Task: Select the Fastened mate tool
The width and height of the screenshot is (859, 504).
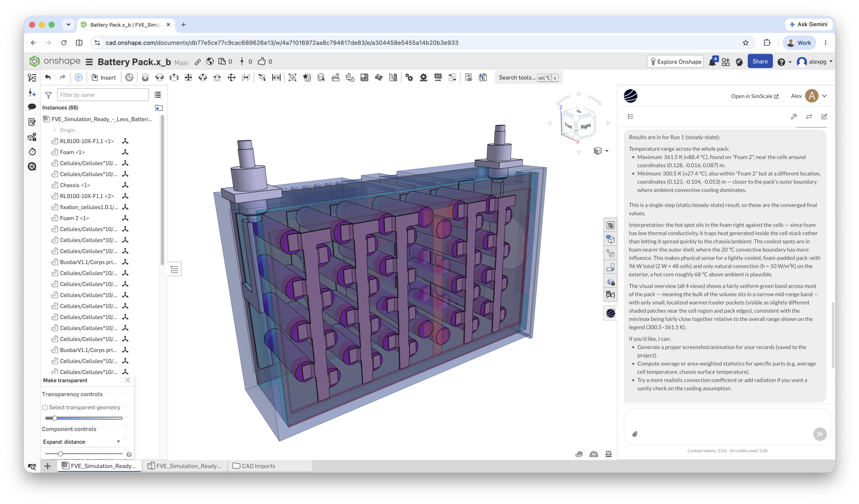Action: click(145, 78)
